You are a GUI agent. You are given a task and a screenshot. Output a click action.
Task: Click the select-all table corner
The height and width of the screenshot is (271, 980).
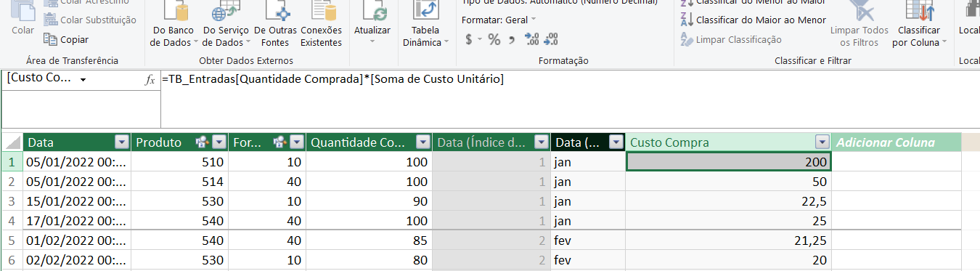[12, 142]
